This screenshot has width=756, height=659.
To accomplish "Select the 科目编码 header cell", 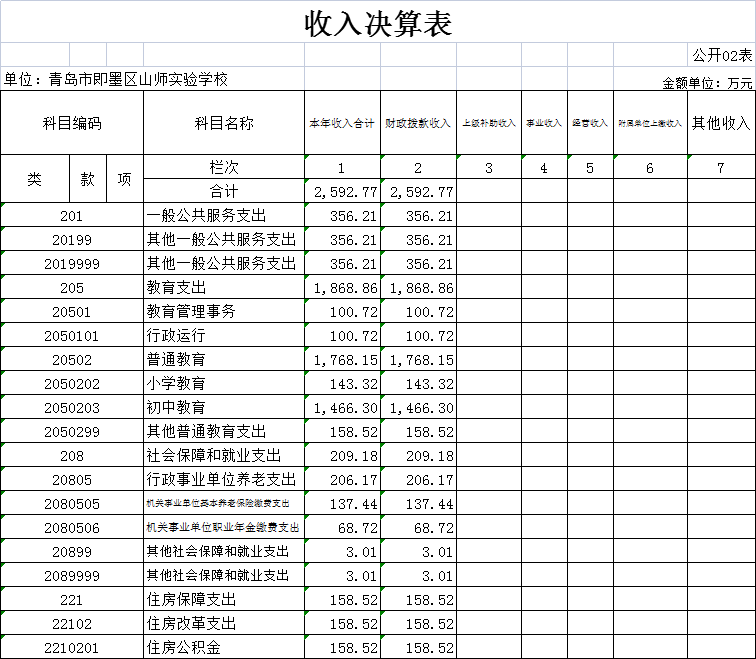I will 72,123.
